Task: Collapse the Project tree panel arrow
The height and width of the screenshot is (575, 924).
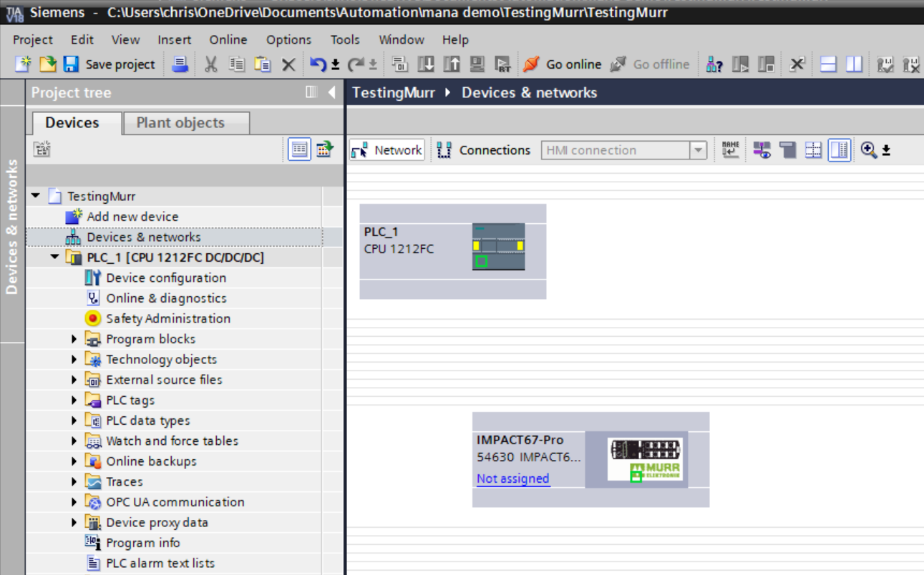Action: point(331,92)
